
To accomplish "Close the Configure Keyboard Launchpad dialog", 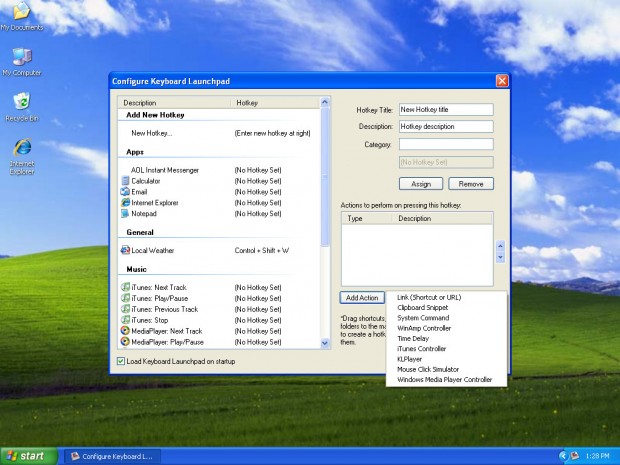I will 502,81.
